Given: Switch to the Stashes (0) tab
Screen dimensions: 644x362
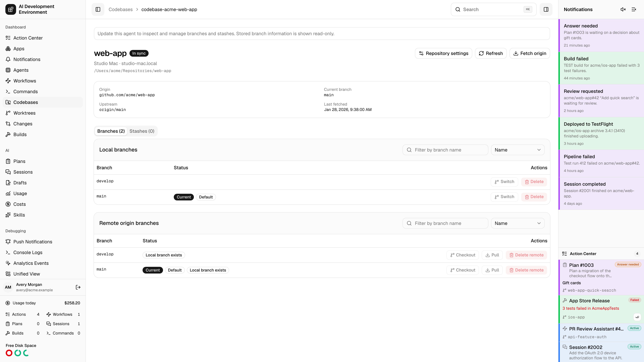Looking at the screenshot, I should pos(142,131).
